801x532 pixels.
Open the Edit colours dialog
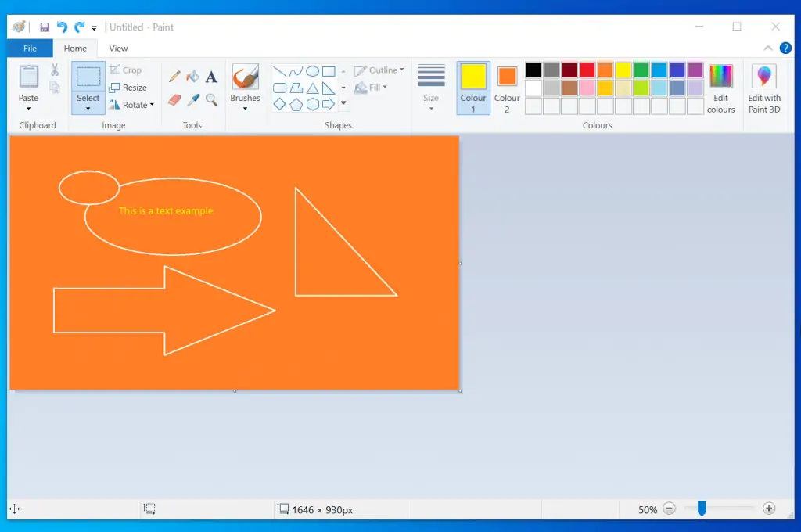click(720, 86)
